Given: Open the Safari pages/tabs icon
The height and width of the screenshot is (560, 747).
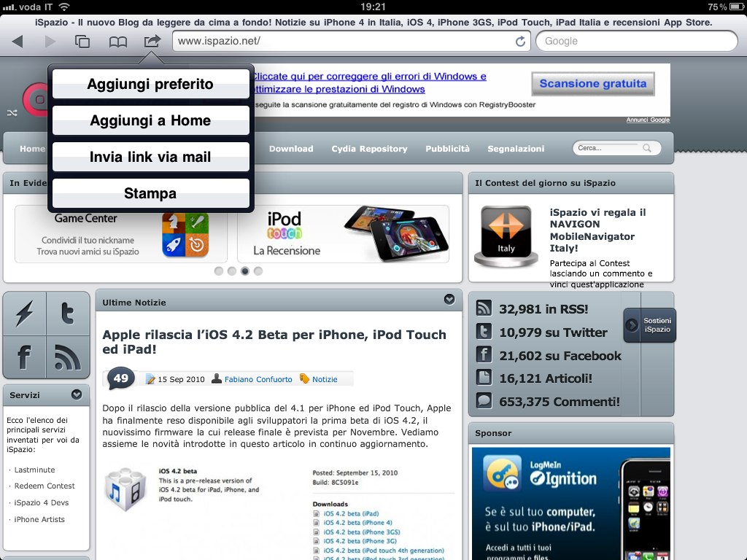Looking at the screenshot, I should pos(82,42).
